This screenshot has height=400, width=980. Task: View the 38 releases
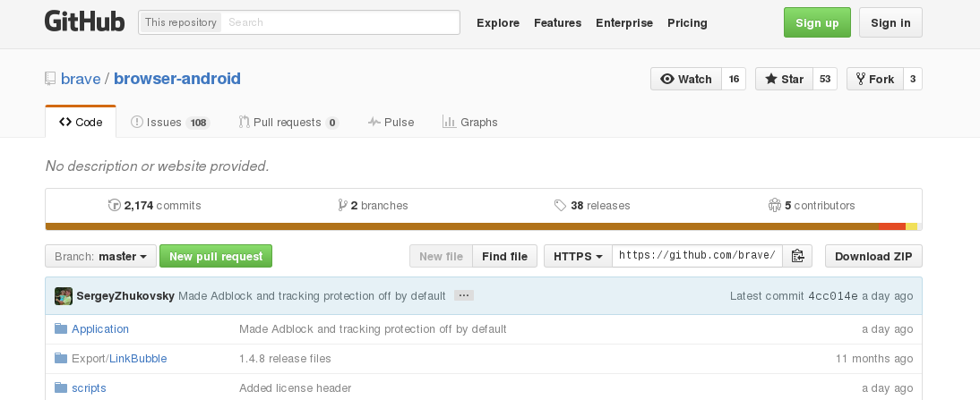pyautogui.click(x=592, y=205)
